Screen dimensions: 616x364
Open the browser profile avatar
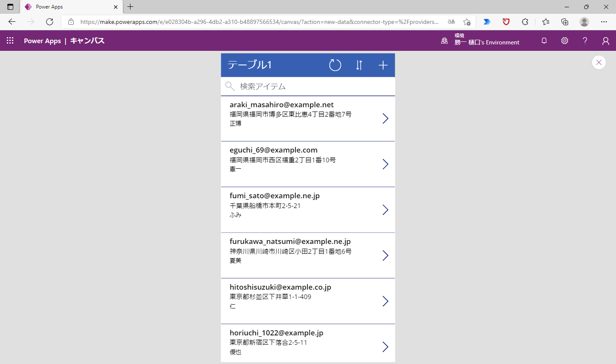[584, 22]
